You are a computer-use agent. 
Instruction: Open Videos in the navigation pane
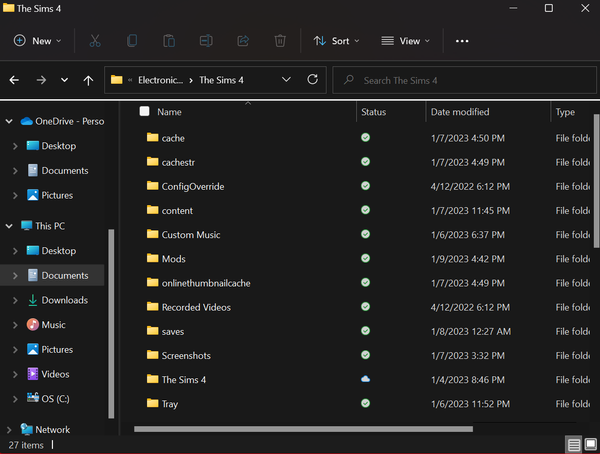point(55,374)
